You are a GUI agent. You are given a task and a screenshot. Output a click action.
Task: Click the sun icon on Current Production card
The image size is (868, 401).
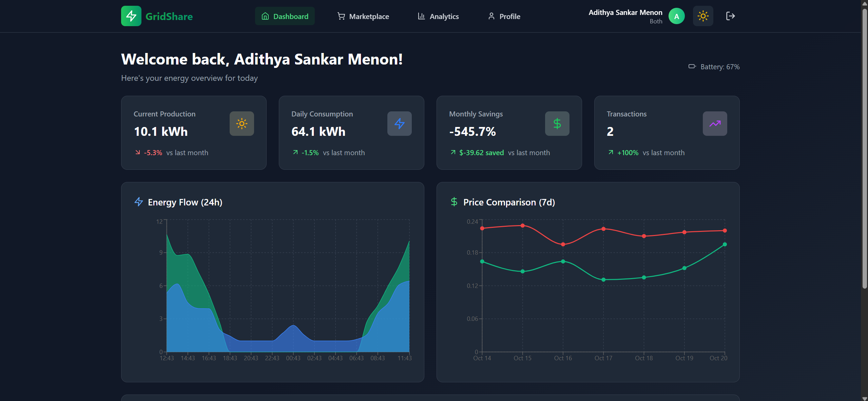[242, 124]
